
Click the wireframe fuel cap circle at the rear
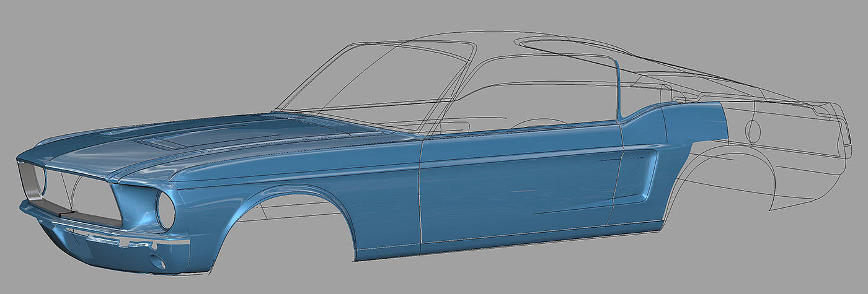(x=752, y=131)
